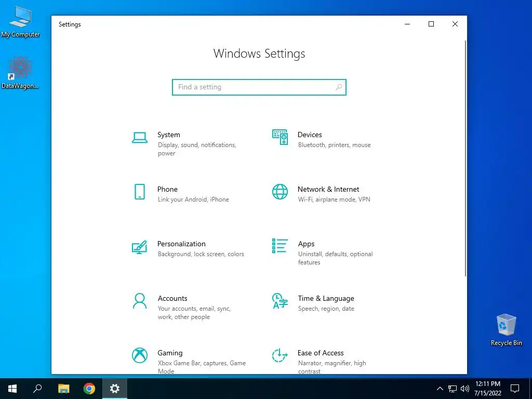
Task: Click 'Display, sound, notifications, power' text
Action: click(x=197, y=149)
